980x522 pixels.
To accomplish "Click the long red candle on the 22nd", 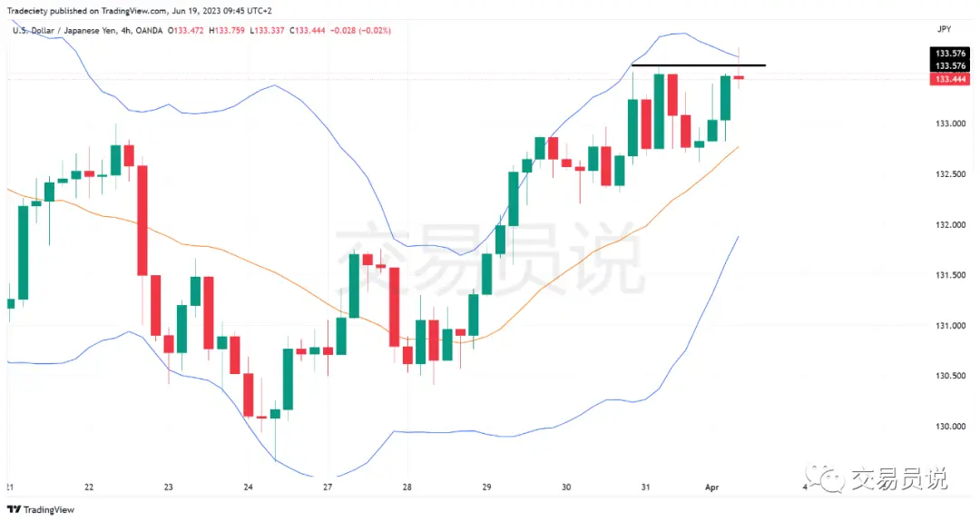I will point(142,220).
